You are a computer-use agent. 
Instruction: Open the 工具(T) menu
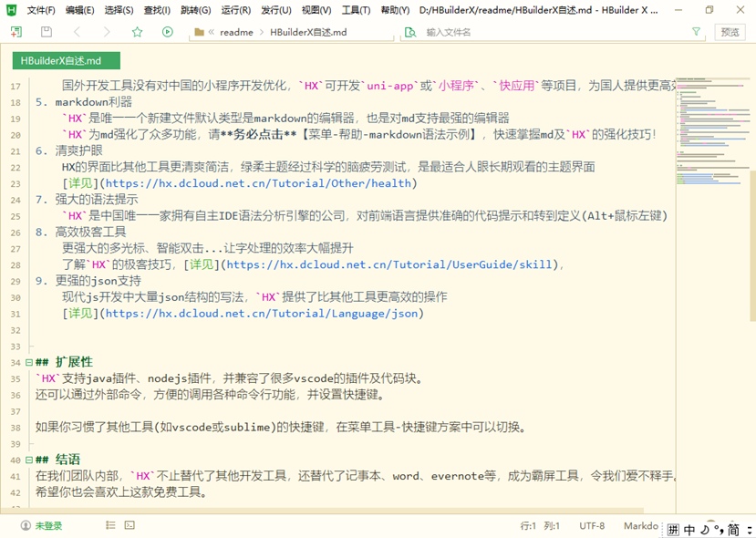356,10
